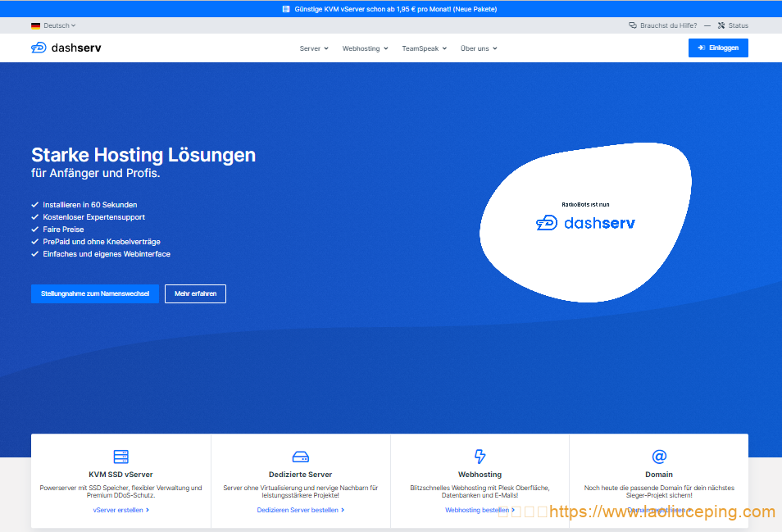Click the dashserv logo icon in header

39,48
